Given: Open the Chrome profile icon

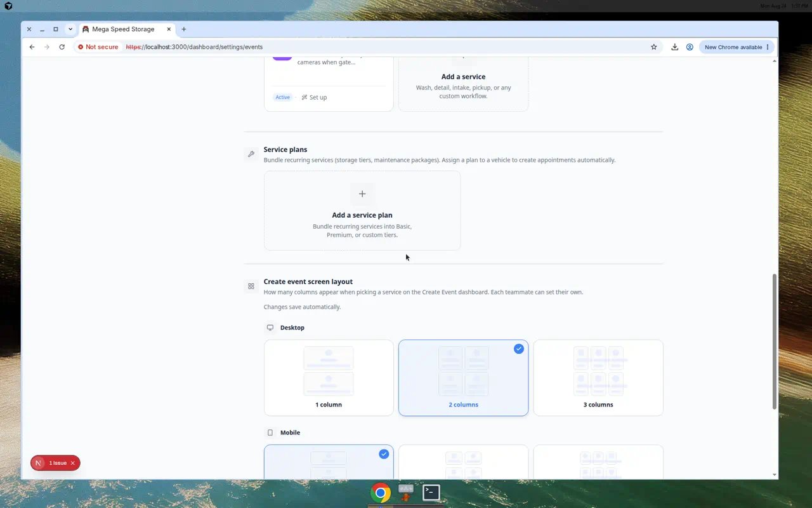Looking at the screenshot, I should (x=690, y=47).
